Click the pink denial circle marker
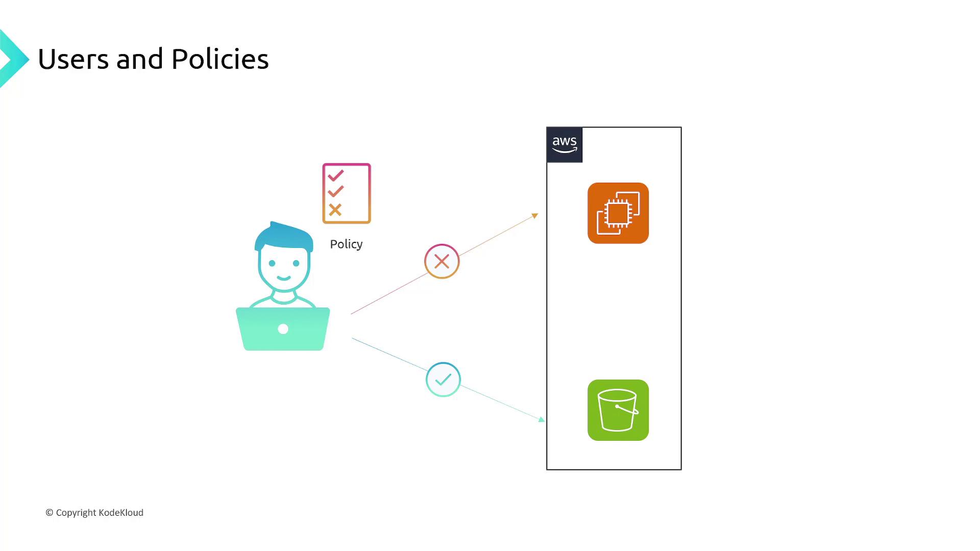This screenshot has width=980, height=551. pyautogui.click(x=442, y=261)
